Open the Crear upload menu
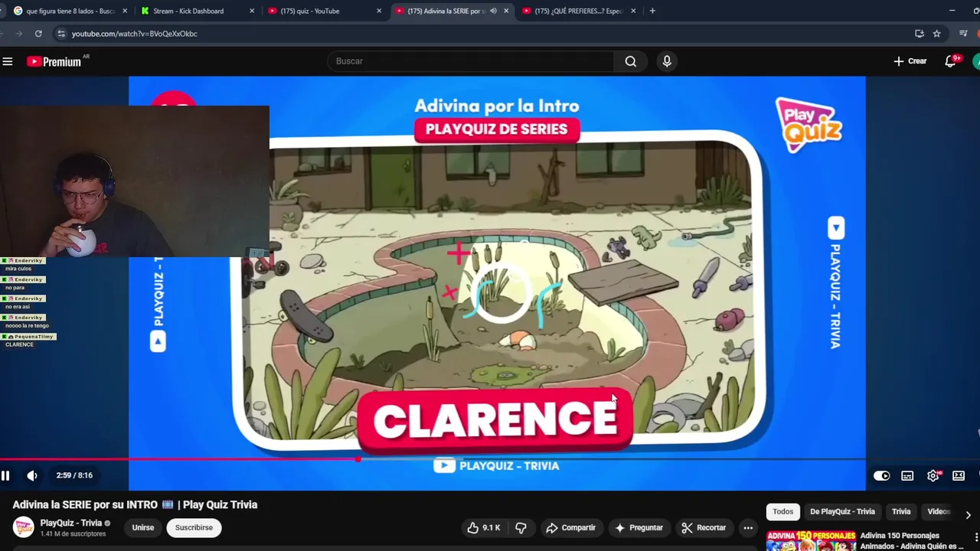The height and width of the screenshot is (551, 980). (x=910, y=61)
